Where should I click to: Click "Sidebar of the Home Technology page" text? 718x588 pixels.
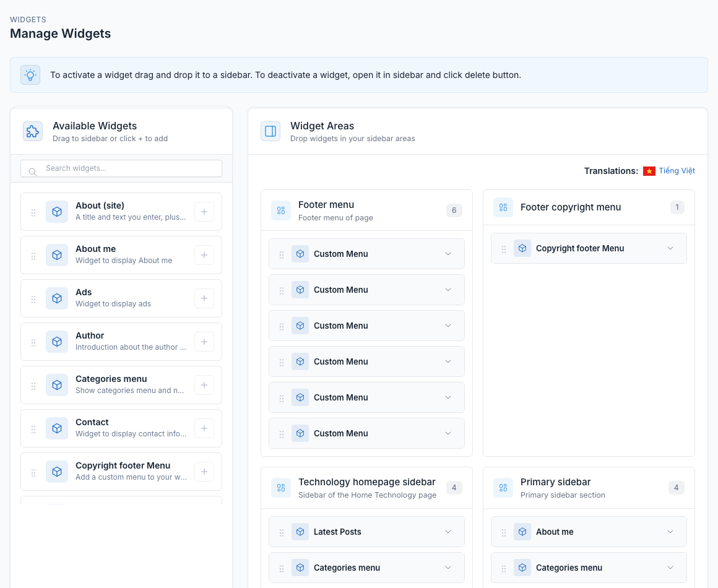[367, 495]
